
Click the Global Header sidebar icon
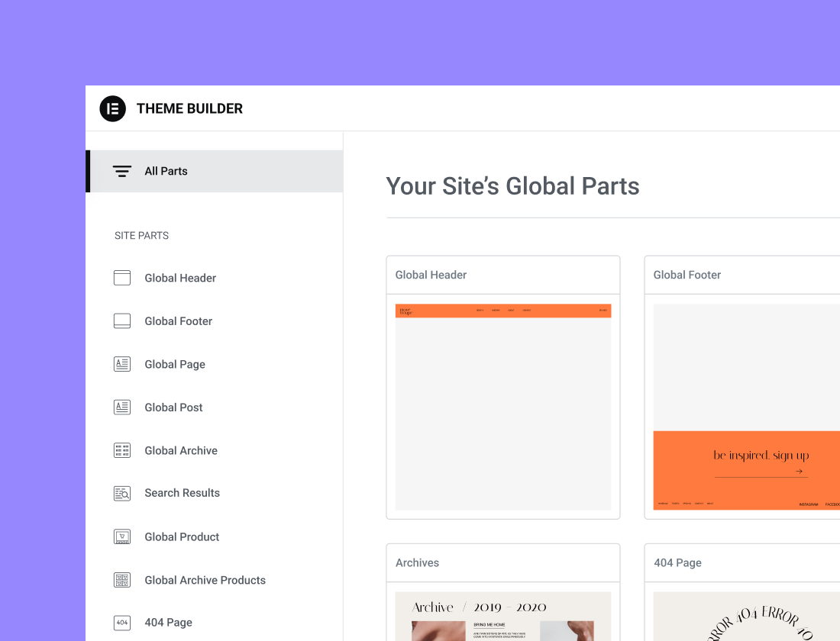[122, 278]
